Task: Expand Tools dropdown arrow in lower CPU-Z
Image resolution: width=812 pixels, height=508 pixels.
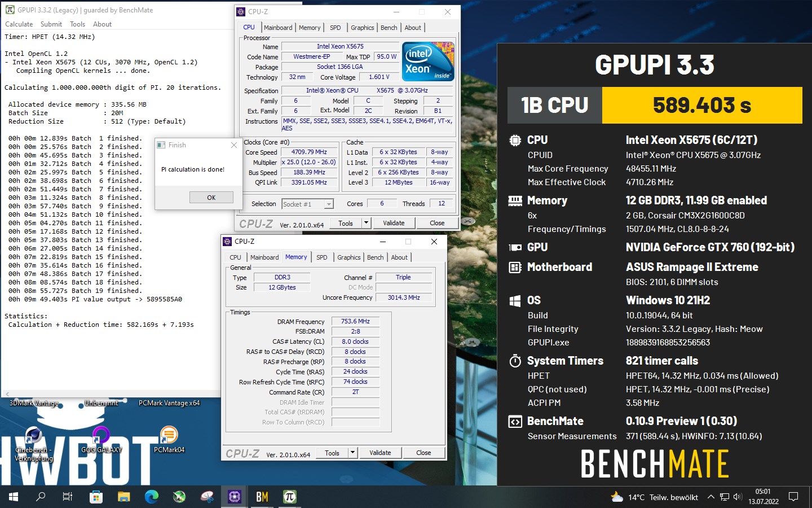Action: tap(352, 453)
